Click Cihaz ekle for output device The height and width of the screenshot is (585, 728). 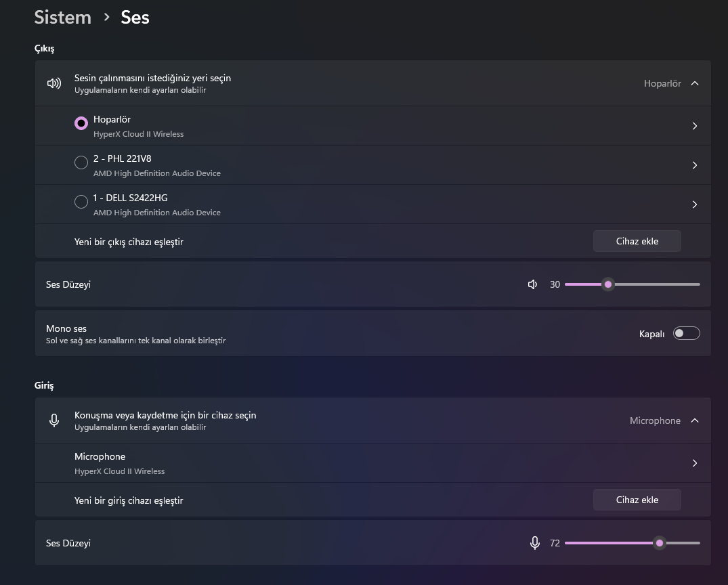637,241
